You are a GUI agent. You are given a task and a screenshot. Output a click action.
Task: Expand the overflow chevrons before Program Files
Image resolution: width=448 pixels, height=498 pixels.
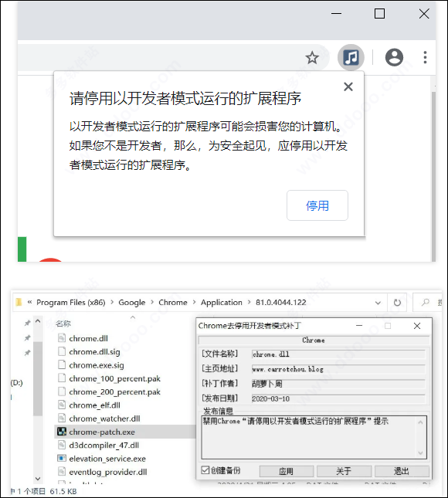tap(29, 302)
